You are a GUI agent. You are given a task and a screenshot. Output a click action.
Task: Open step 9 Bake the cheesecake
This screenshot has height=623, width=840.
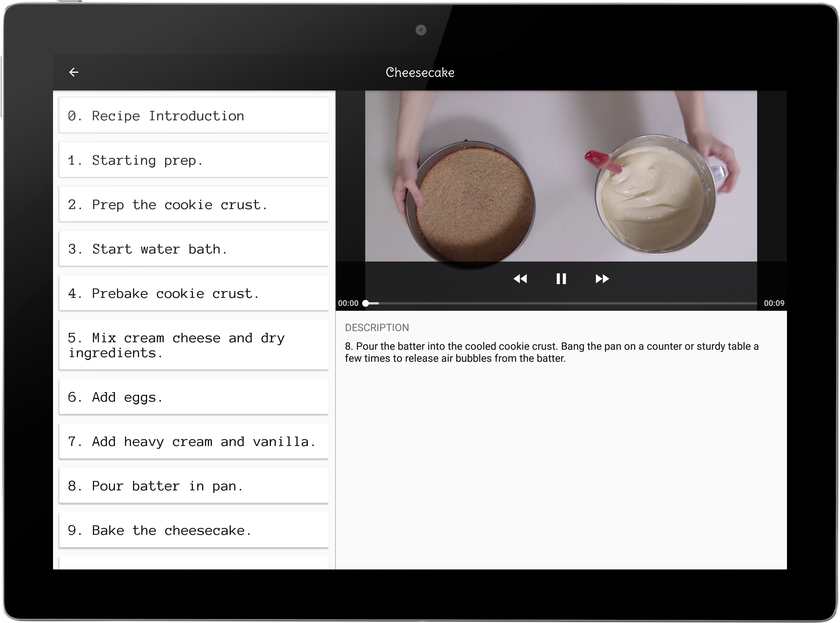pyautogui.click(x=194, y=530)
